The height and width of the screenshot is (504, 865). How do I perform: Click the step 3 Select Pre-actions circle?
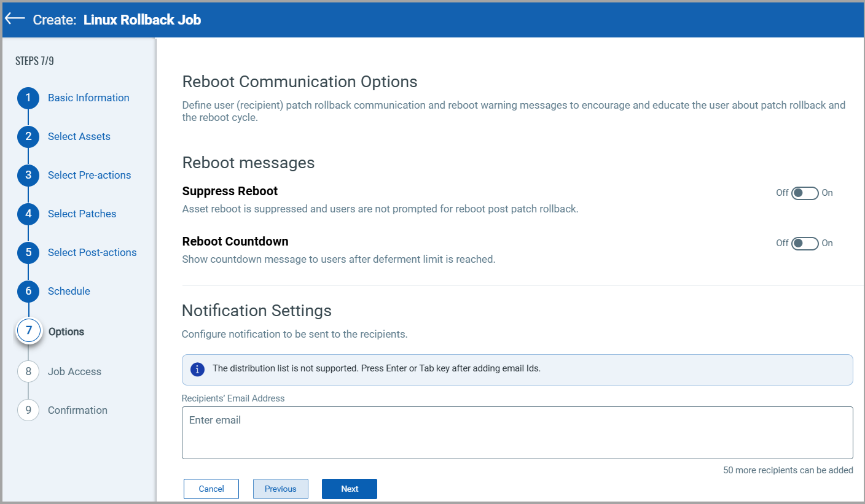pos(28,175)
